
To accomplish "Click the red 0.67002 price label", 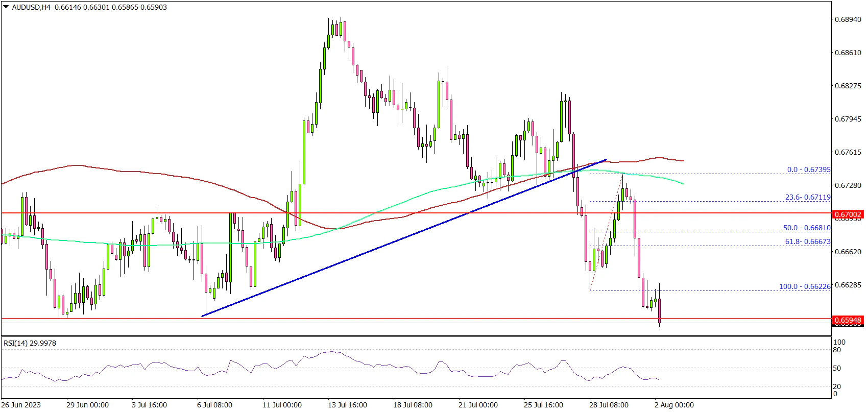I will (x=847, y=214).
